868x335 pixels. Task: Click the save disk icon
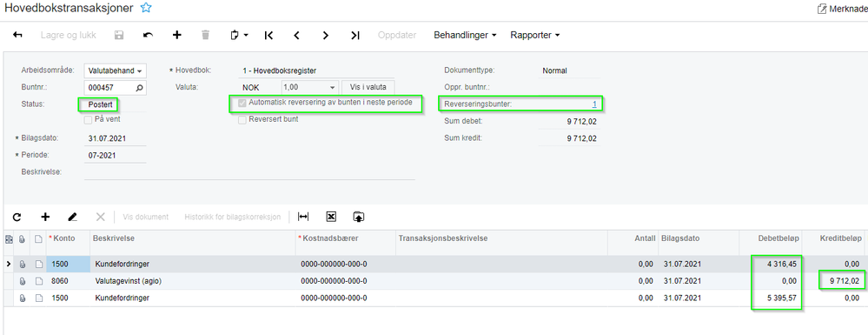(x=118, y=35)
